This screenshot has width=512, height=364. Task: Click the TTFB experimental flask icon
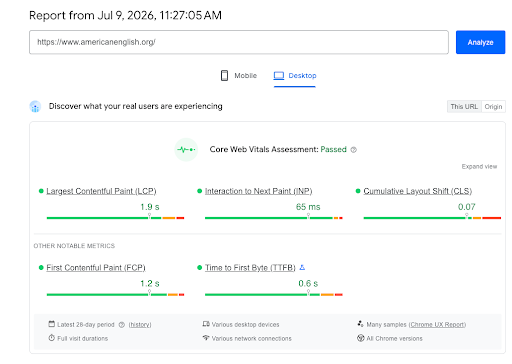point(302,267)
